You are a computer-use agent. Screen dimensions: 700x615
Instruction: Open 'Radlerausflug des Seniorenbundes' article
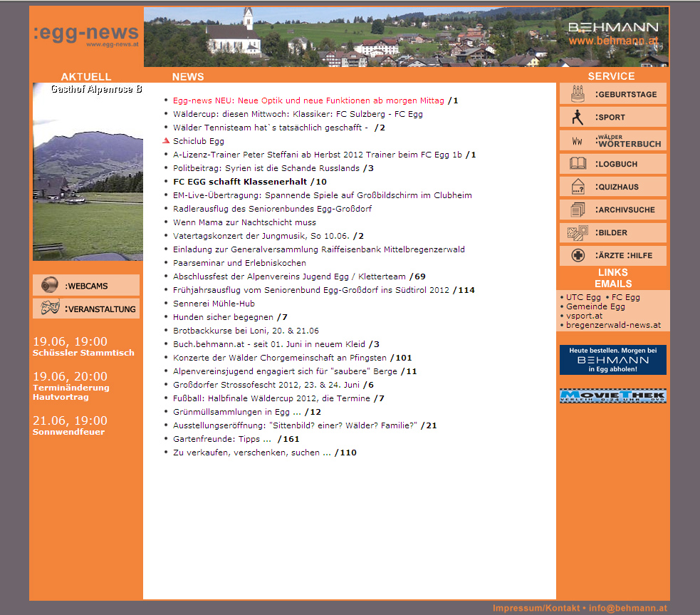tap(272, 209)
